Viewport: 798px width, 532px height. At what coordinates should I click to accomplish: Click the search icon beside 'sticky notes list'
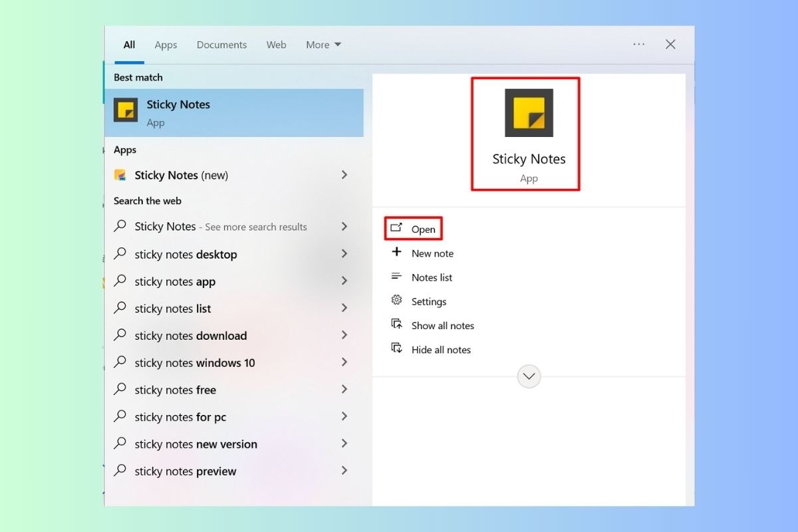pyautogui.click(x=120, y=308)
